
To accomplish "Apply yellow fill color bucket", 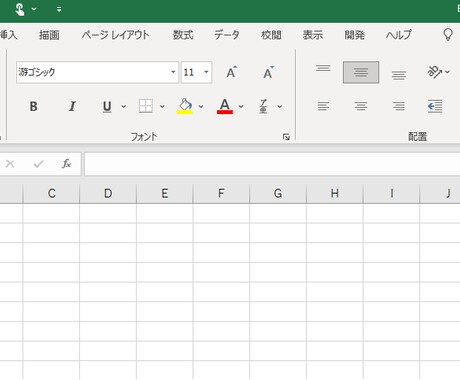I will coord(185,106).
